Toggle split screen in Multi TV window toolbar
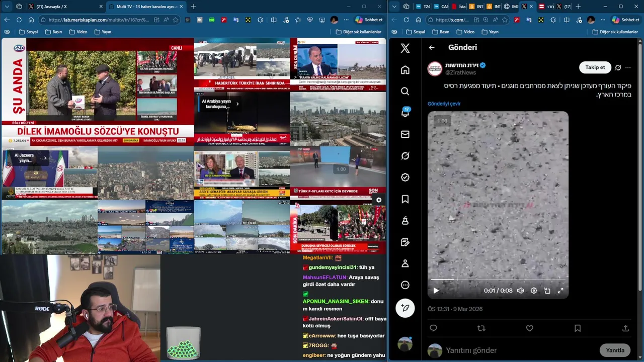The height and width of the screenshot is (362, 644). pyautogui.click(x=273, y=20)
